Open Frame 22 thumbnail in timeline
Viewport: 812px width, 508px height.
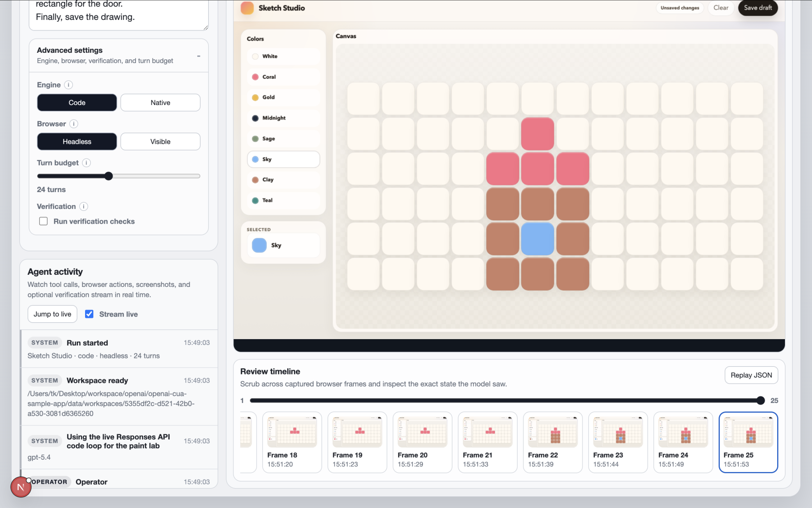click(552, 442)
